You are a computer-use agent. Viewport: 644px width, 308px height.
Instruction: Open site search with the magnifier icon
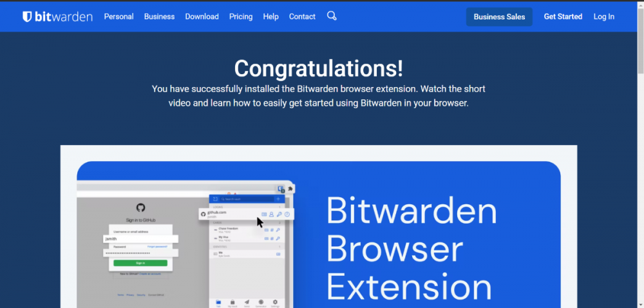(332, 16)
